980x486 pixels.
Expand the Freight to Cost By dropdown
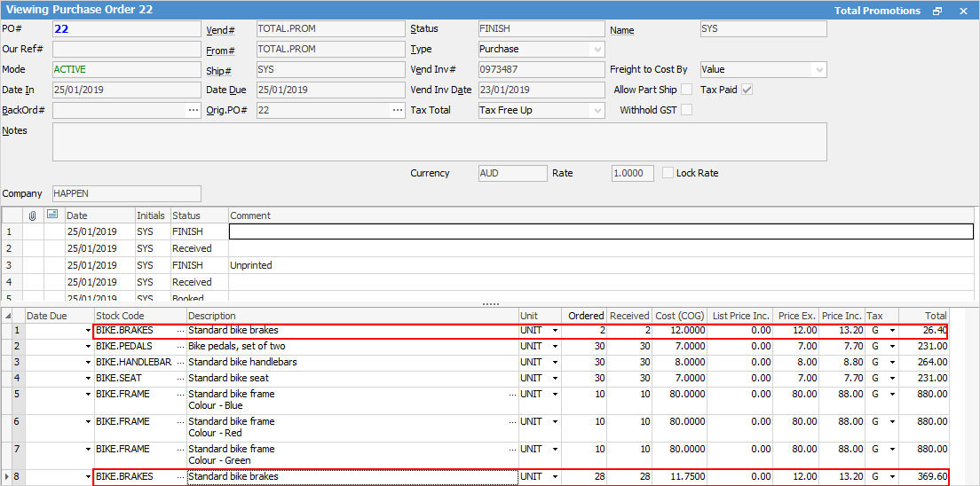(818, 69)
